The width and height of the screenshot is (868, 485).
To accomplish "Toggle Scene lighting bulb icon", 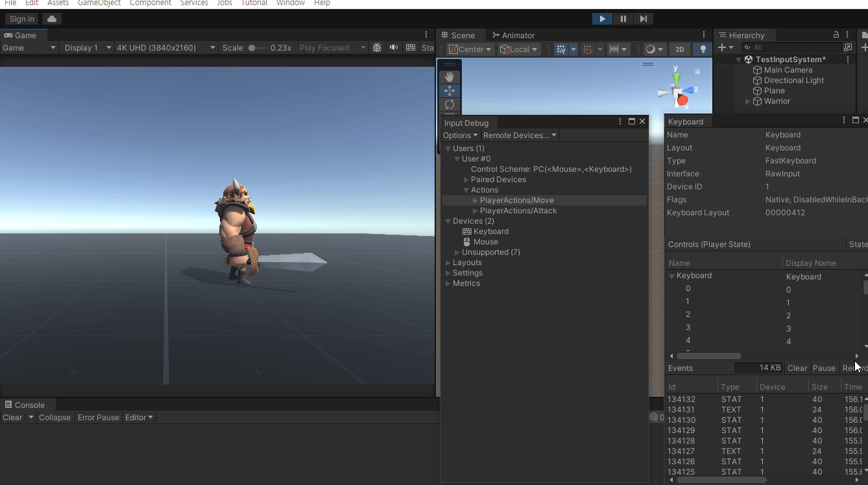I will (702, 49).
